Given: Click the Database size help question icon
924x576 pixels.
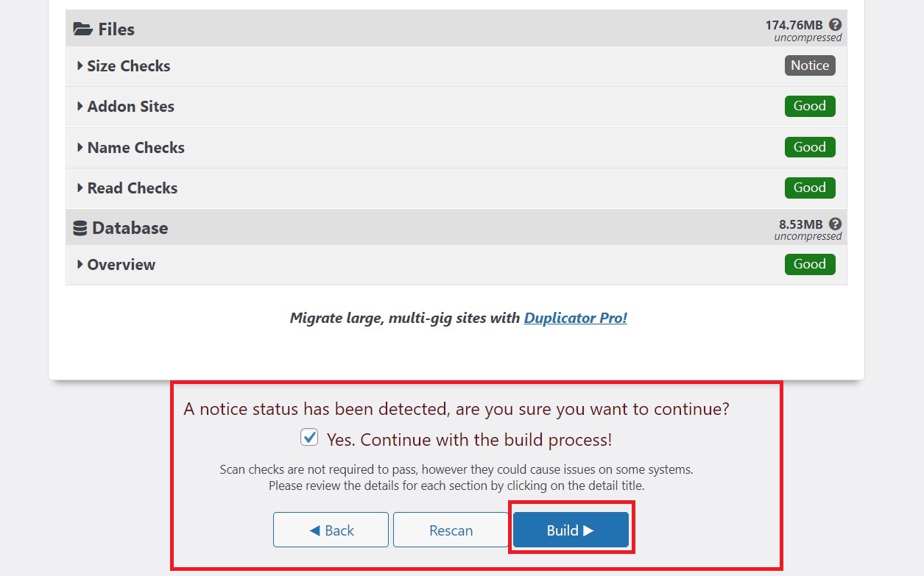Looking at the screenshot, I should pos(835,224).
